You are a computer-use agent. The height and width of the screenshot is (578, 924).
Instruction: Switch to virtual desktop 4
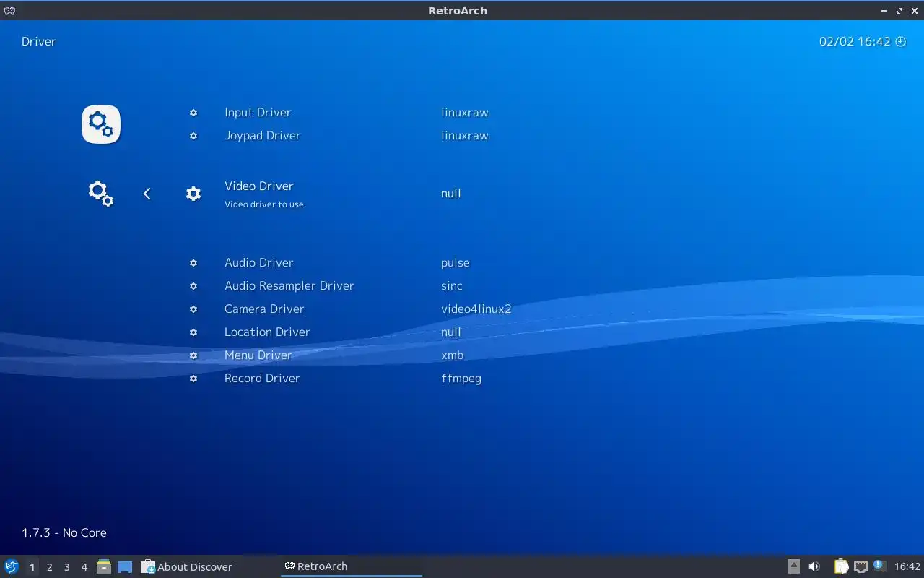[84, 567]
